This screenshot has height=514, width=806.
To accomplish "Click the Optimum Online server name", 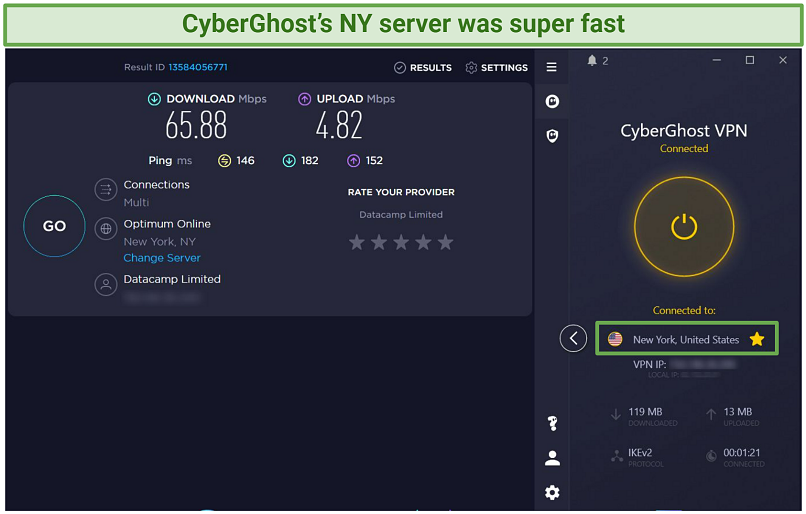I will [167, 224].
